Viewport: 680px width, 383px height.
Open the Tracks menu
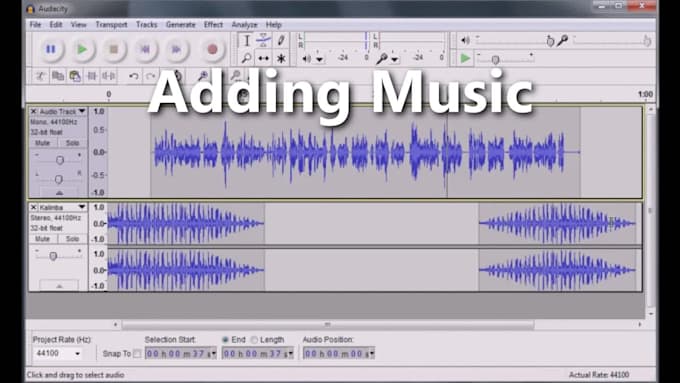pyautogui.click(x=147, y=25)
